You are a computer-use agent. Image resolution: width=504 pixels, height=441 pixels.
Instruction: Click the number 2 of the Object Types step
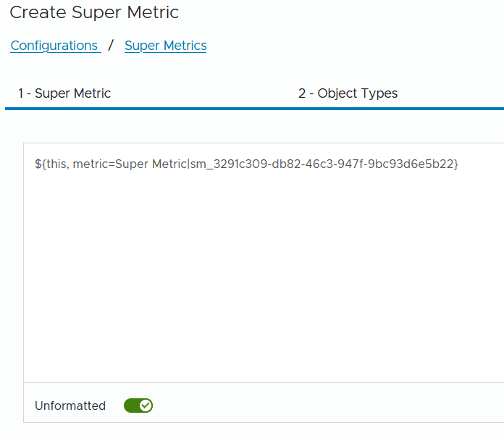[302, 93]
